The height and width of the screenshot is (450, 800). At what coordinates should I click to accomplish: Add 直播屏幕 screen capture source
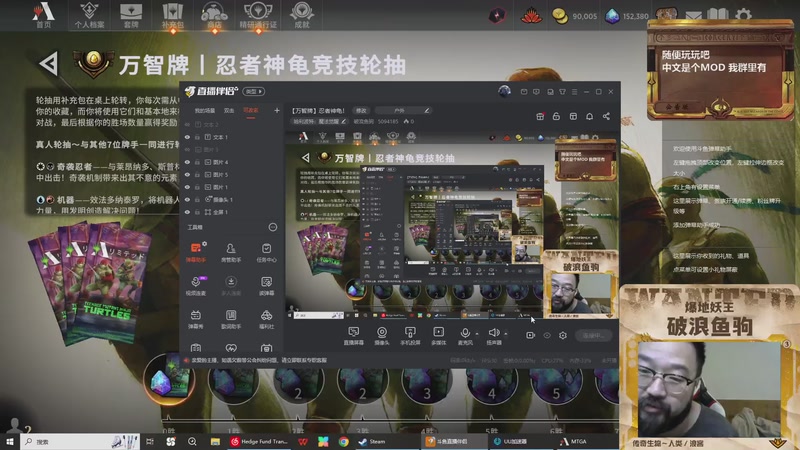click(x=353, y=336)
